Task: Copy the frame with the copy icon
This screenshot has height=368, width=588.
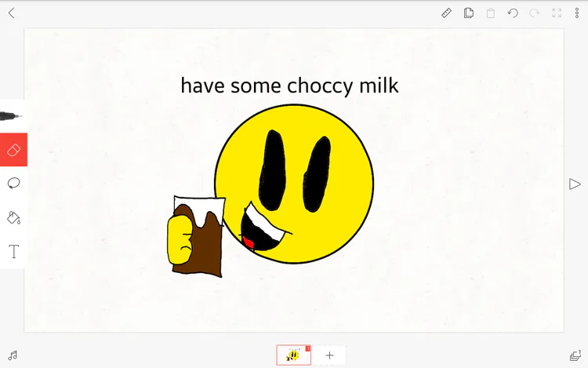Action: (468, 13)
